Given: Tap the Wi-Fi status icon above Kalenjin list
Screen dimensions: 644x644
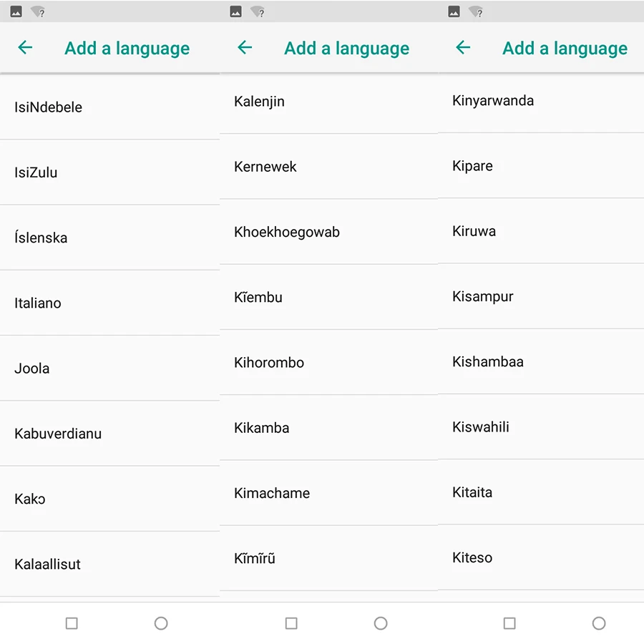Looking at the screenshot, I should click(258, 12).
